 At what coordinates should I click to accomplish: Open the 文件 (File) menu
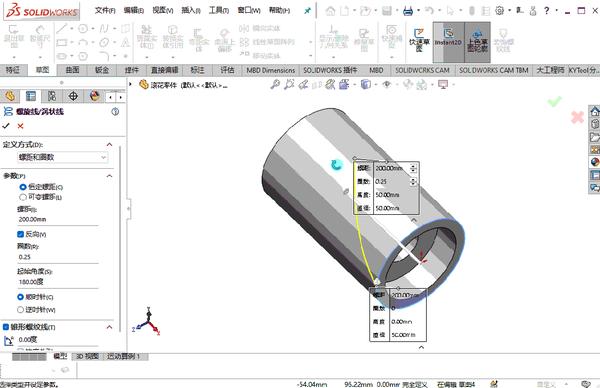click(x=105, y=10)
